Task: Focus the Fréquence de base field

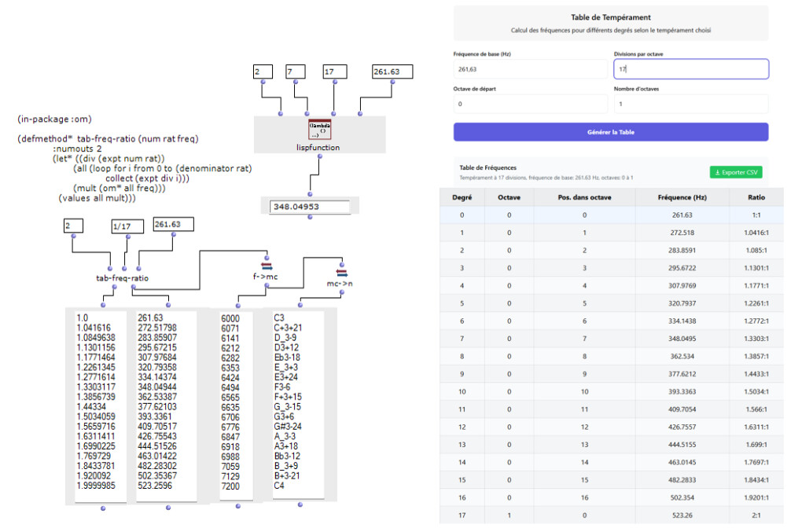Action: 529,69
